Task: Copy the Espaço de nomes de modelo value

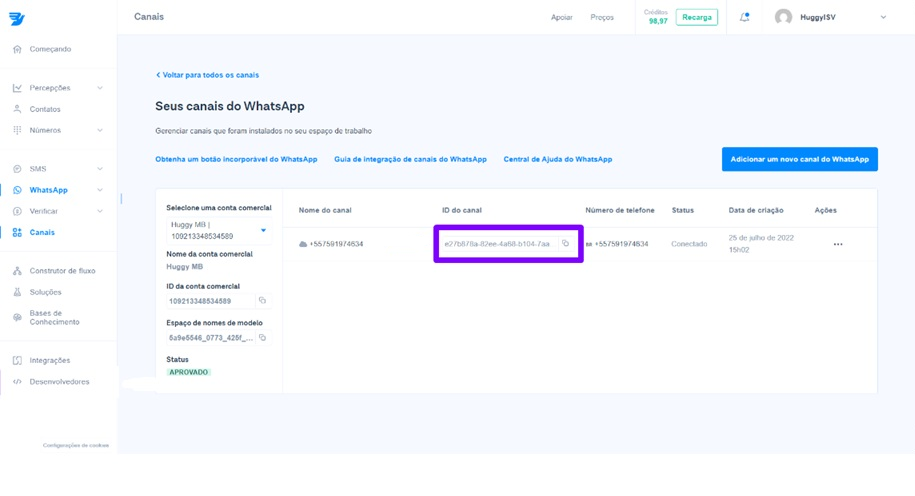Action: click(263, 337)
